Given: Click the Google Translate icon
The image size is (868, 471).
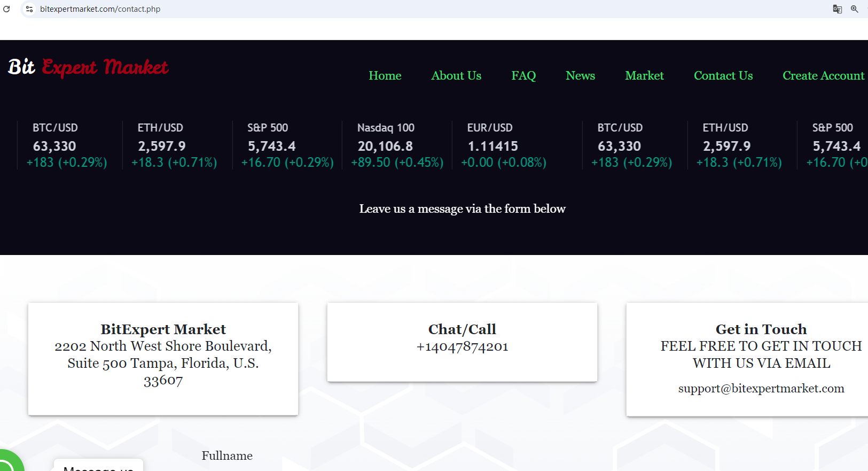Looking at the screenshot, I should pyautogui.click(x=837, y=9).
